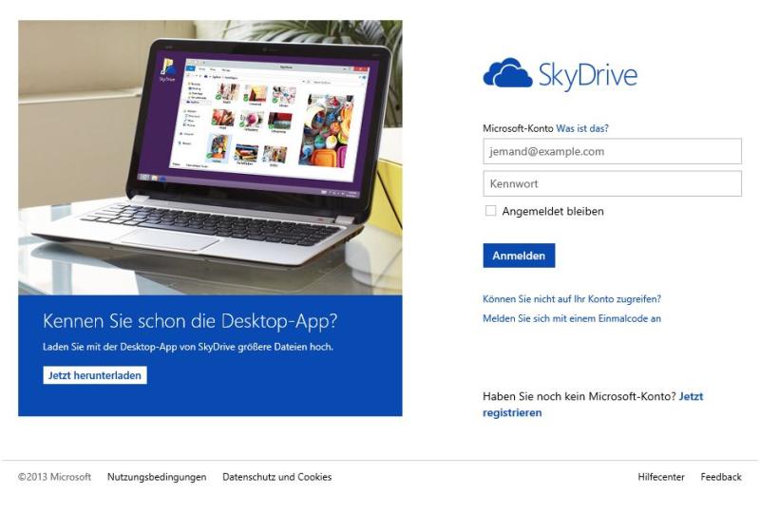Go to Hilfecenter in the footer

click(x=661, y=477)
